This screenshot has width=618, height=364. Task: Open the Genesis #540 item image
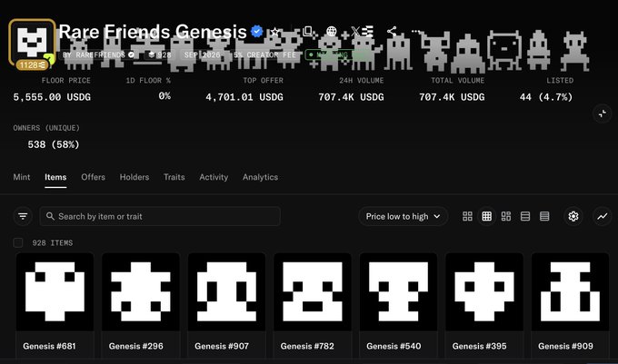click(x=398, y=291)
